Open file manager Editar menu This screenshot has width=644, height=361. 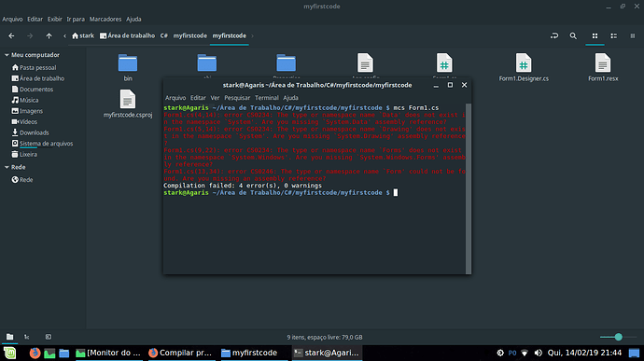[x=35, y=19]
